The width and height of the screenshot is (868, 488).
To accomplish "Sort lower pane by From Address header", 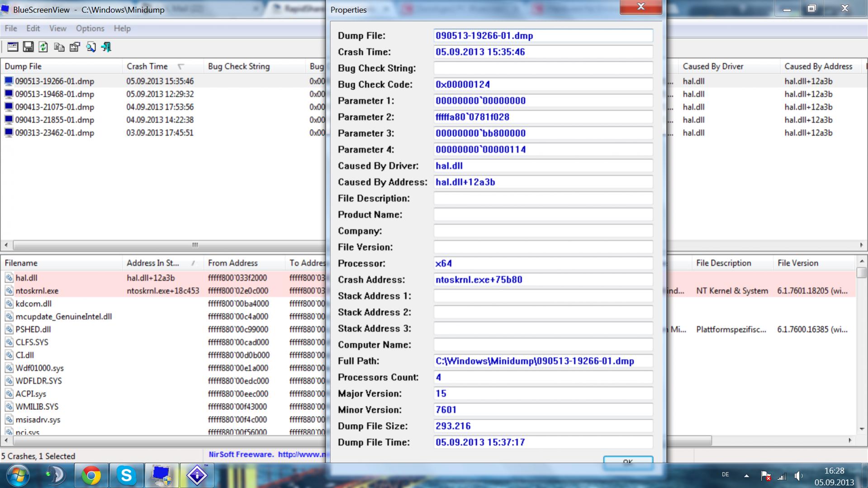I will [244, 263].
